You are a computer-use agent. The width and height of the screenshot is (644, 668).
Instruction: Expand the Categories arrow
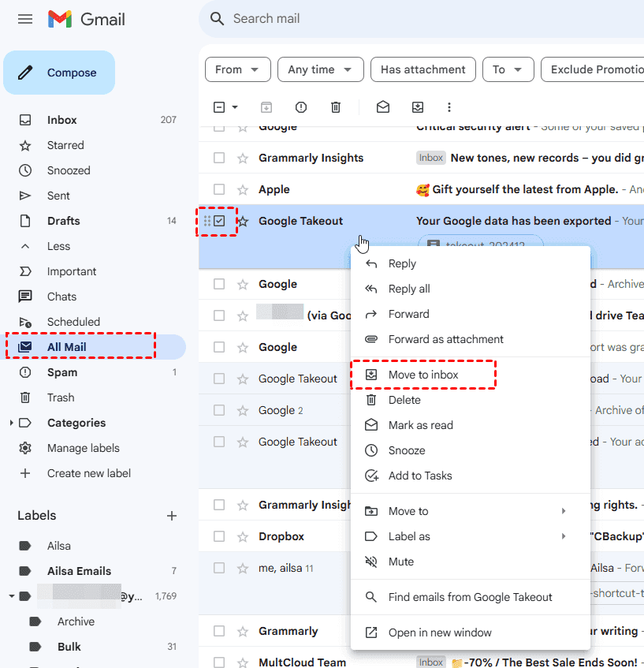[12, 423]
